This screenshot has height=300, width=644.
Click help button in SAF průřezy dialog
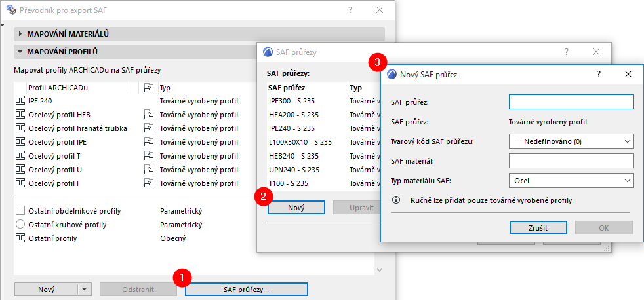[566, 52]
